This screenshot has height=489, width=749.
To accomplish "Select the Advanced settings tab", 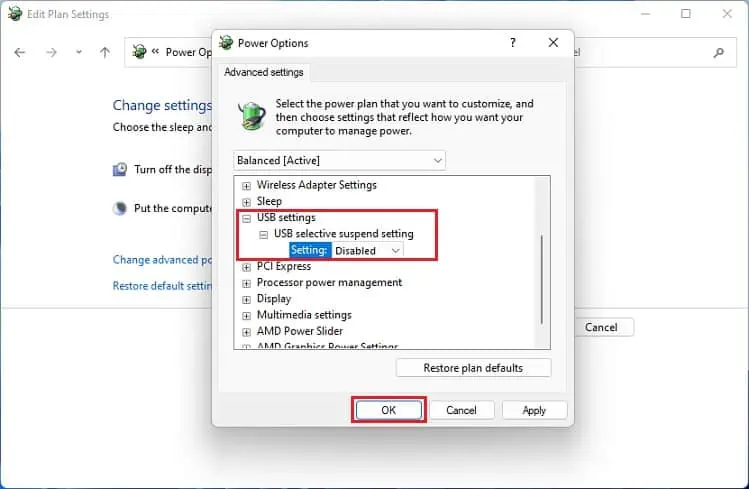I will 264,72.
